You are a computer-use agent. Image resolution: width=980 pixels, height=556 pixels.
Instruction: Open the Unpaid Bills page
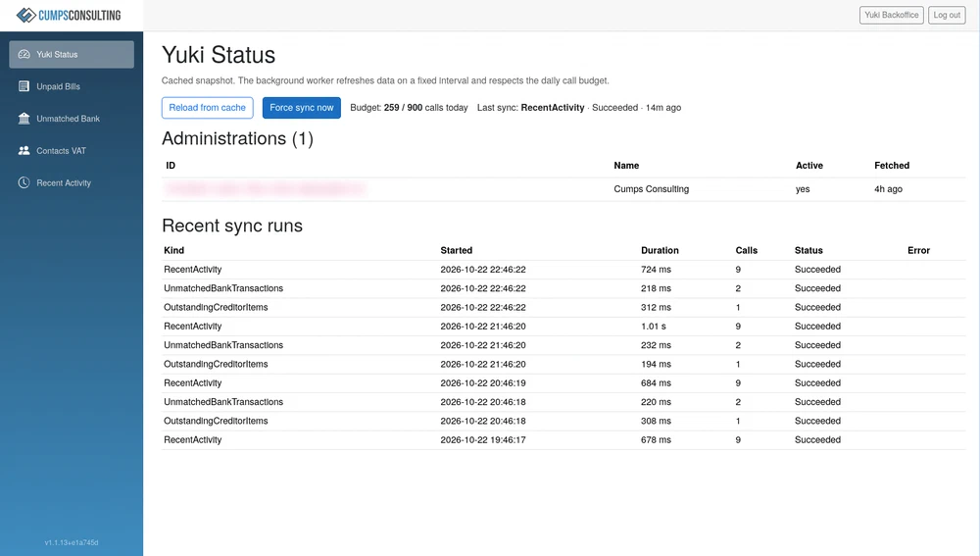point(72,86)
